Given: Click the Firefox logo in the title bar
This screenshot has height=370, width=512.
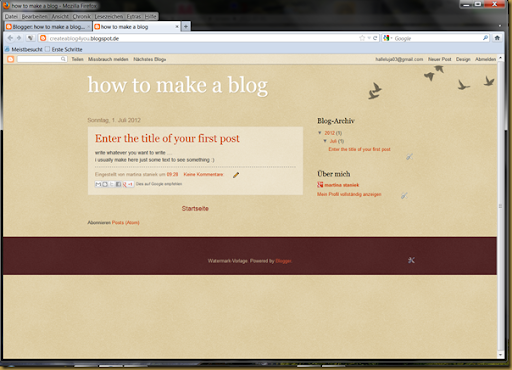Looking at the screenshot, I should click(x=6, y=5).
